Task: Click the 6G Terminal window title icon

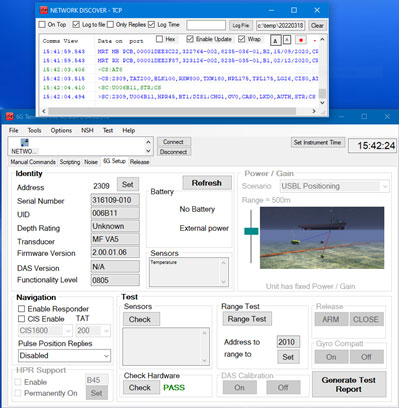Action: (9, 117)
